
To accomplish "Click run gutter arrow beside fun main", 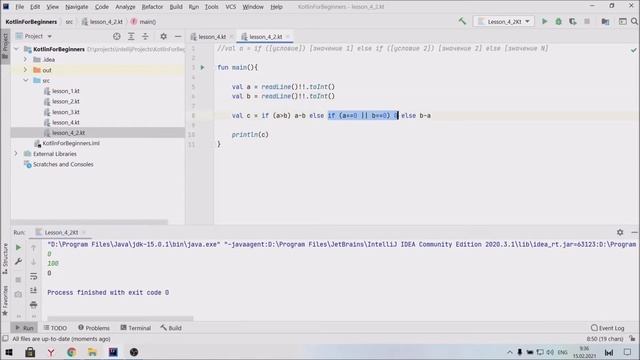I will click(202, 67).
